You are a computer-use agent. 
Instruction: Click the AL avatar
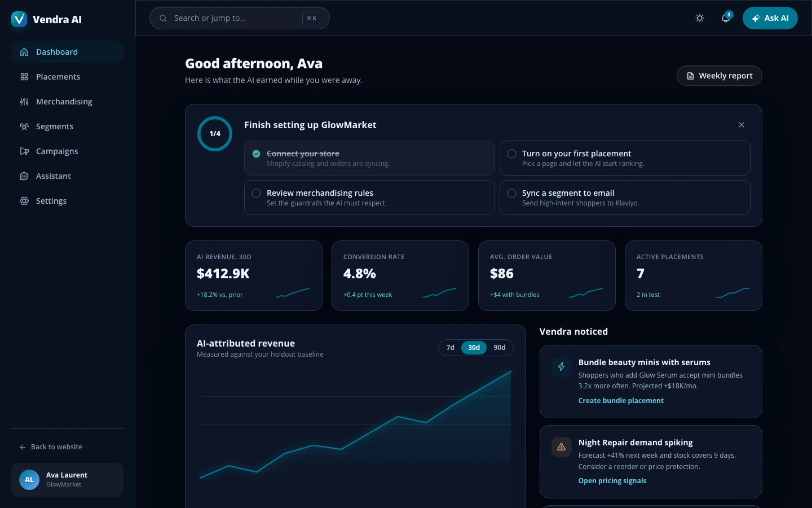tap(29, 480)
